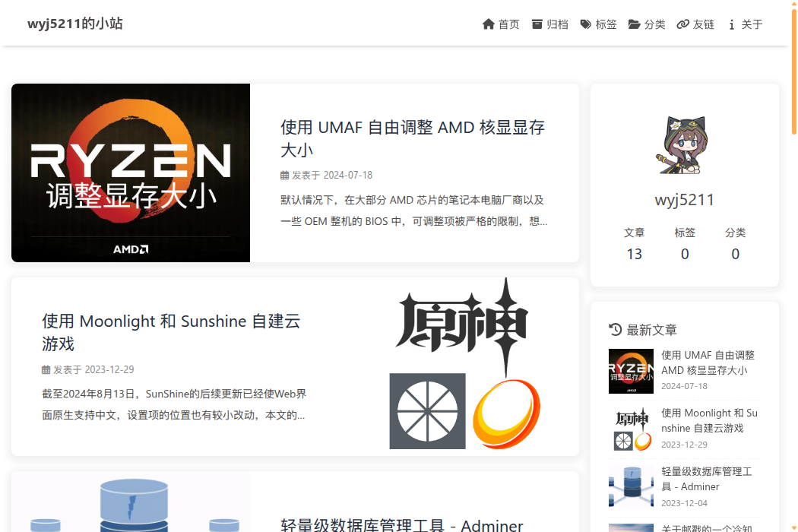
Task: Open sidebar recent post 轻量级数据库管理工具 - Adminer
Action: click(x=706, y=479)
